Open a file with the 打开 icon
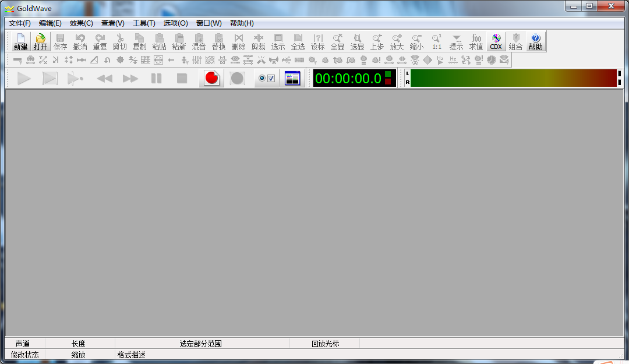 tap(40, 42)
